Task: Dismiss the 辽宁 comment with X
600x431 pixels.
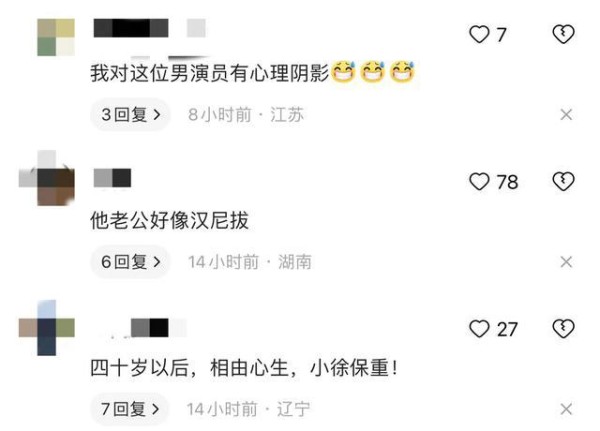Action: pos(566,409)
